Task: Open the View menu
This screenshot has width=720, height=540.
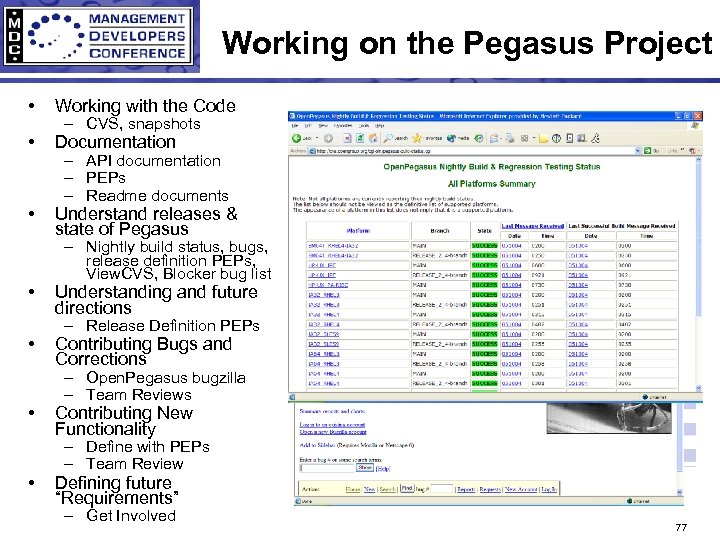Action: 323,125
